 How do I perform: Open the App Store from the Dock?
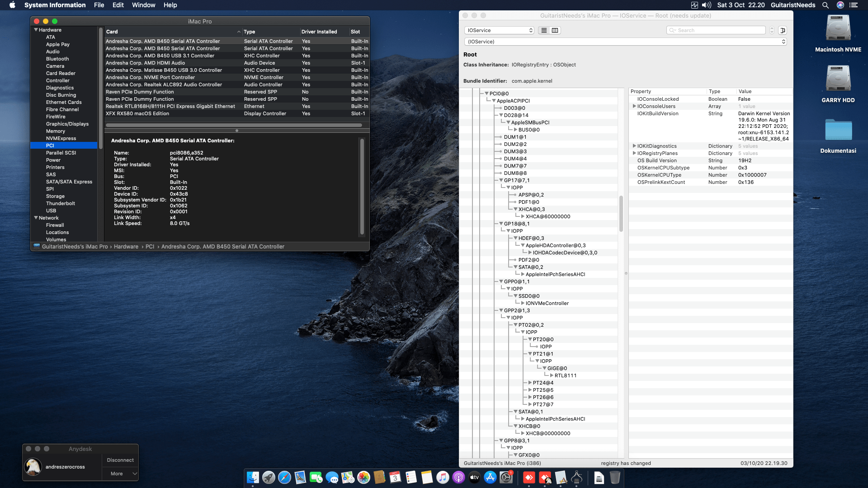click(x=490, y=478)
